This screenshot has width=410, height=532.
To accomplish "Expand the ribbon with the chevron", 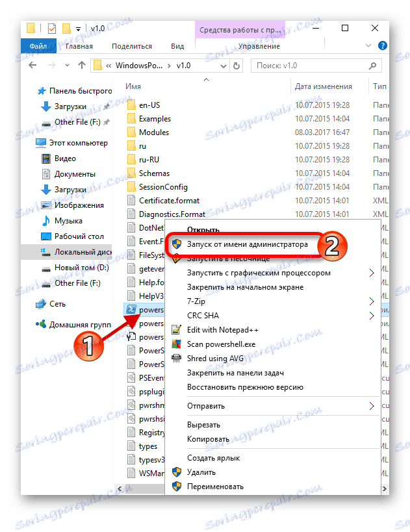I will tap(368, 45).
